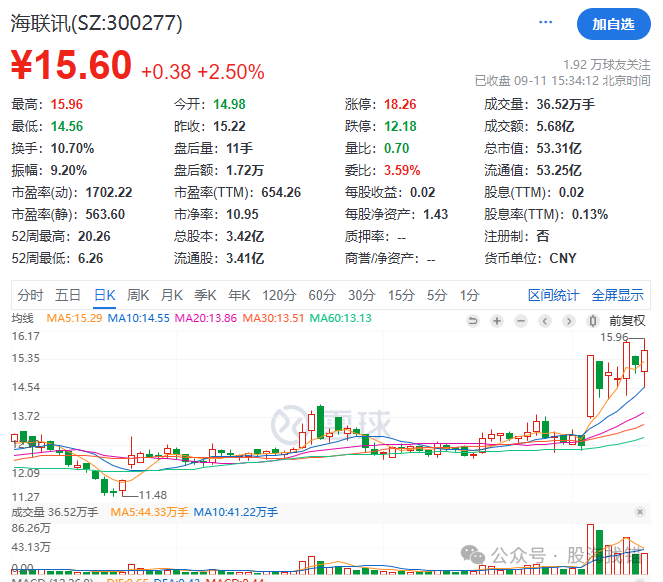Click the 最低 value 14.56
The width and height of the screenshot is (663, 582).
click(67, 126)
